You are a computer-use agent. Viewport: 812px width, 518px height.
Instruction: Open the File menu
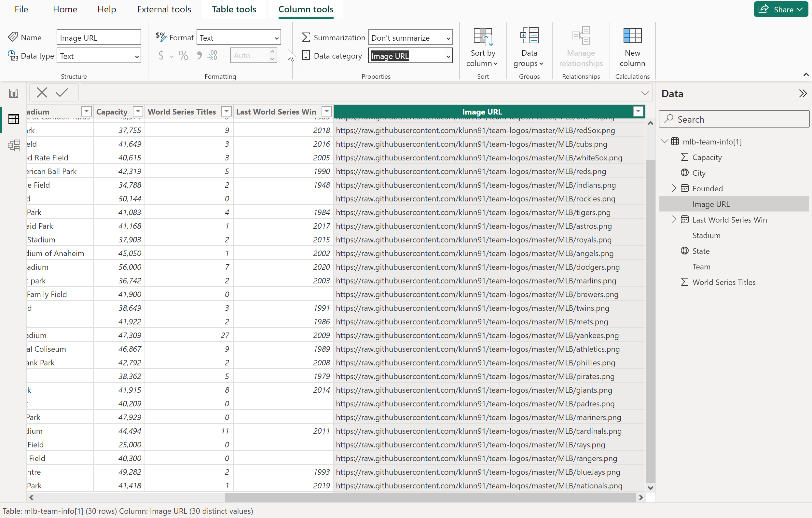click(x=21, y=9)
